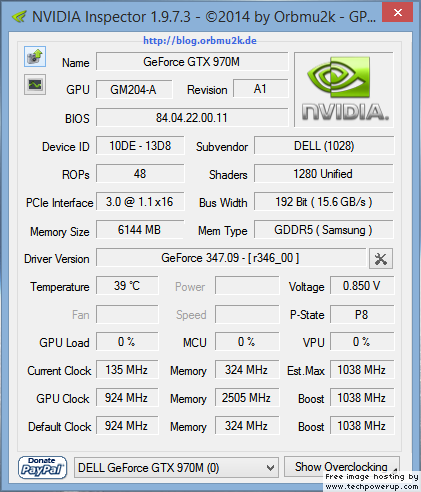
Task: Click the Revision field A1
Action: coord(260,89)
